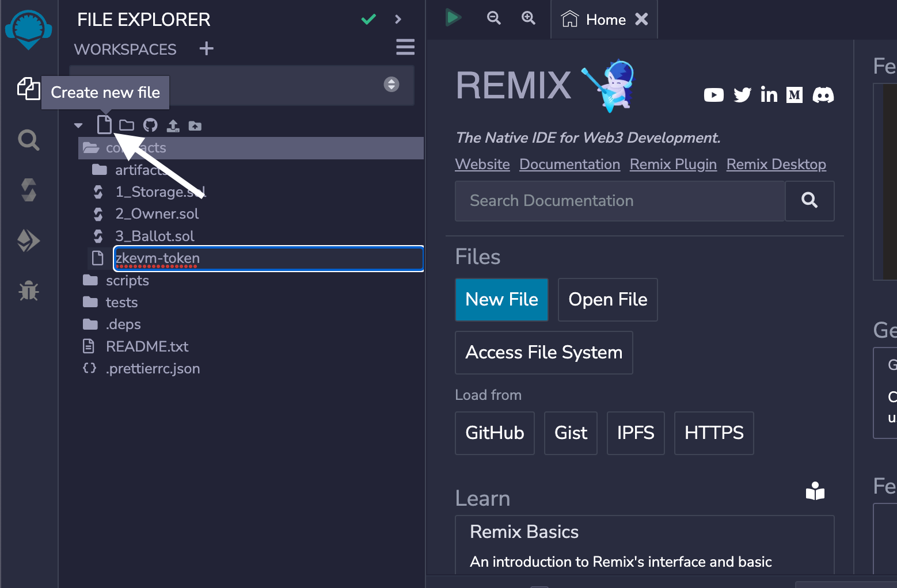Click the Open File button

coord(608,300)
